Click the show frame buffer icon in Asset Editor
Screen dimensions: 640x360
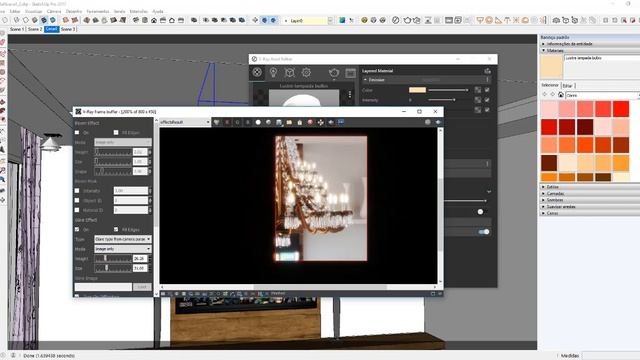[350, 73]
